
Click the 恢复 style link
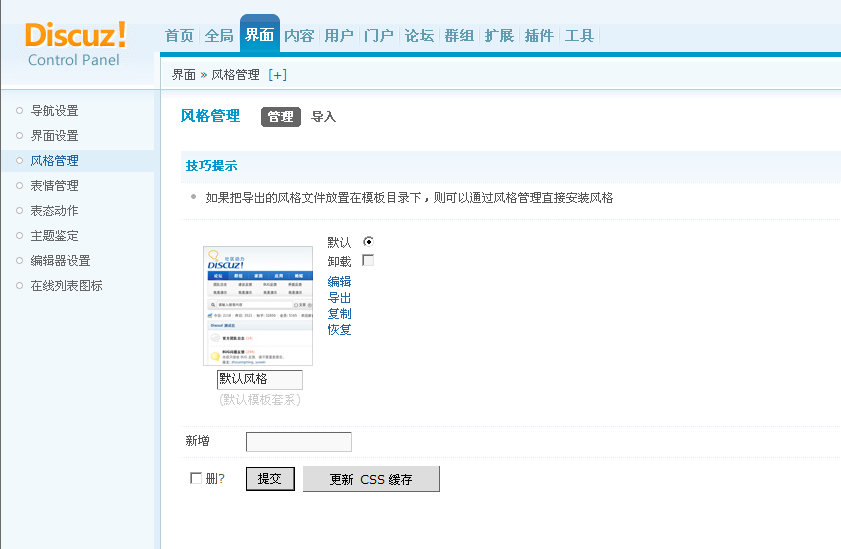pos(339,330)
